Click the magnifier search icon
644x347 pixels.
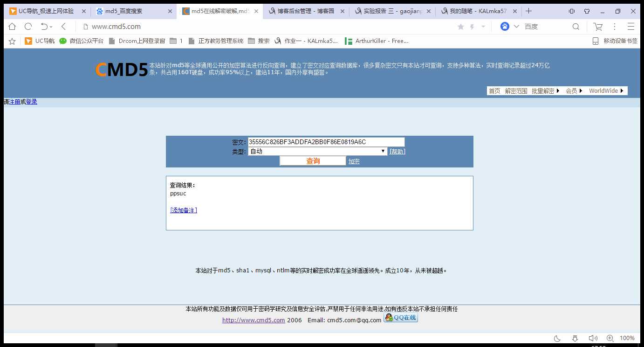tap(576, 27)
